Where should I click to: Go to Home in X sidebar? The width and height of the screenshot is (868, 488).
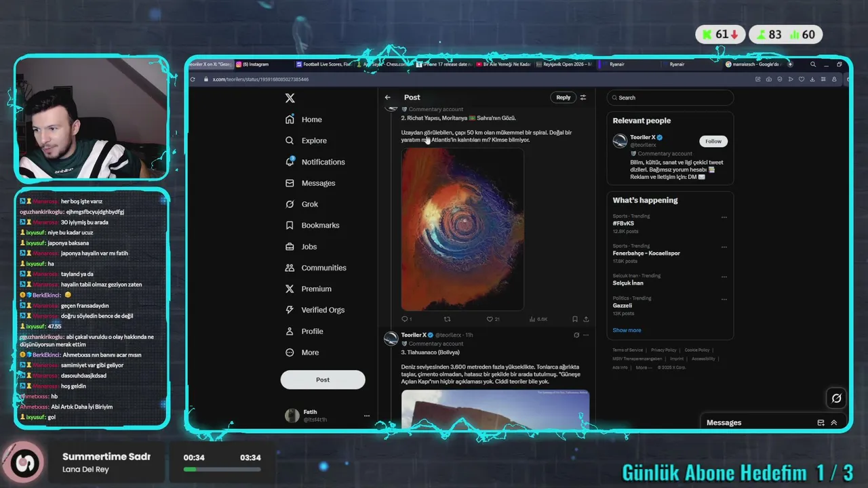click(x=303, y=119)
